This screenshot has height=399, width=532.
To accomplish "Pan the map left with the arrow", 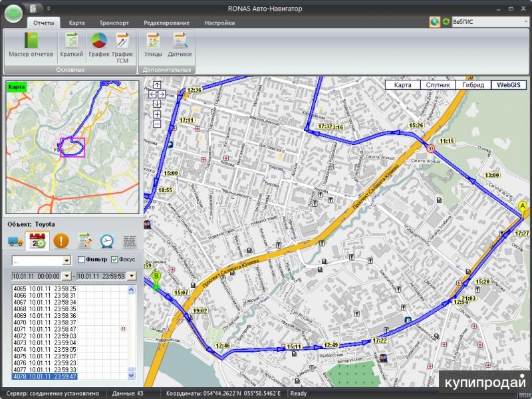I will [152, 94].
